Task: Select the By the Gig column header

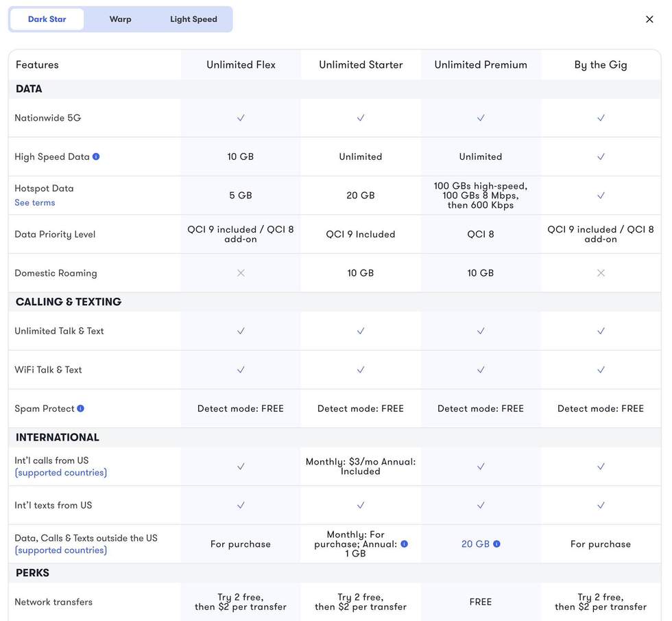Action: (601, 65)
